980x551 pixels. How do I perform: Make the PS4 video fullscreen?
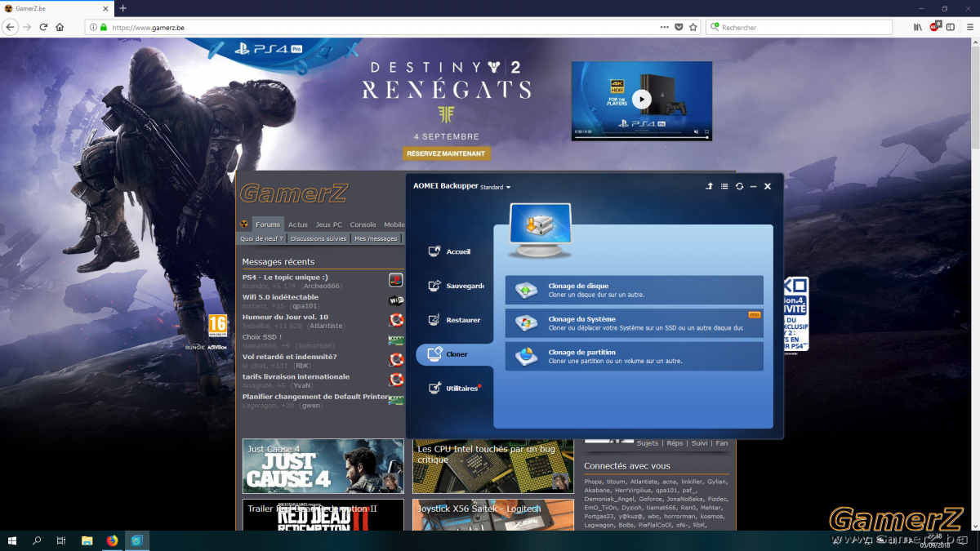pos(707,131)
